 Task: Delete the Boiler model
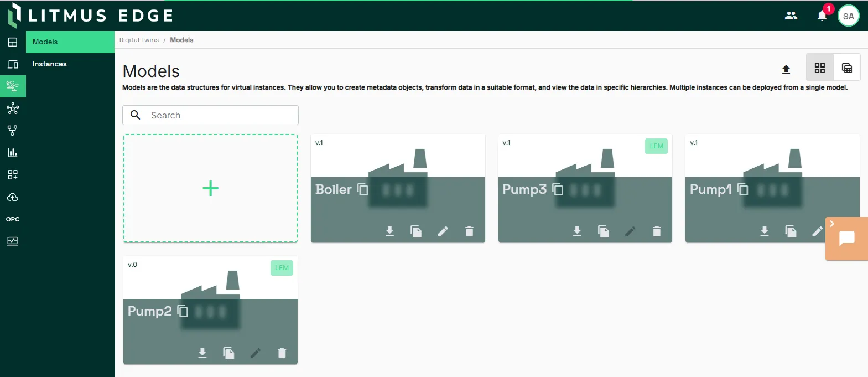tap(469, 231)
